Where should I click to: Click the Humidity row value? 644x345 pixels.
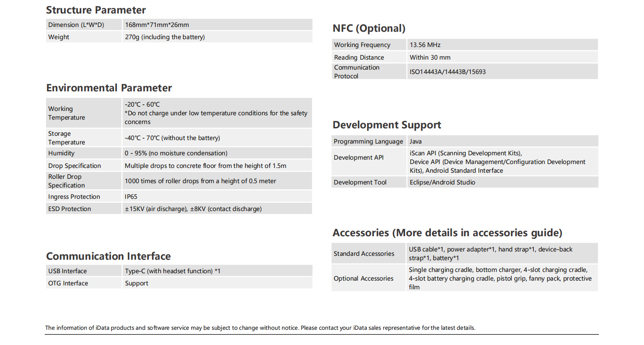pos(176,153)
